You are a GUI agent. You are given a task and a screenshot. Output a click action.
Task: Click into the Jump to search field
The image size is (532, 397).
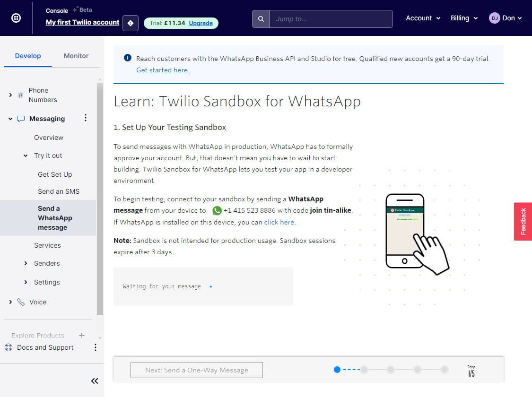(331, 19)
